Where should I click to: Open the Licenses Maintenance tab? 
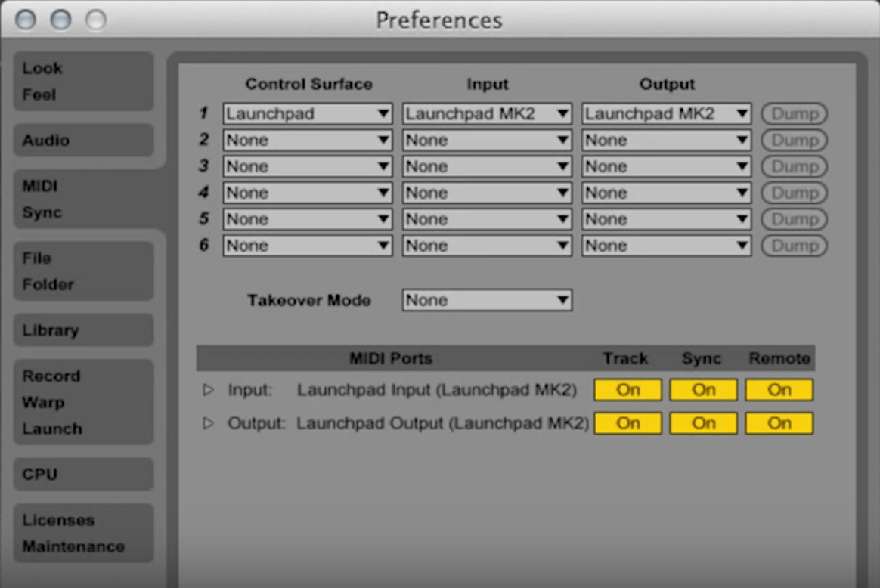[84, 533]
